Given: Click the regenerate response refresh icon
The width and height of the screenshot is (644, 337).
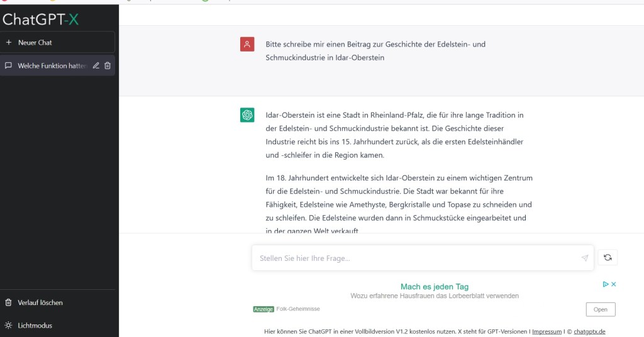Looking at the screenshot, I should point(608,257).
